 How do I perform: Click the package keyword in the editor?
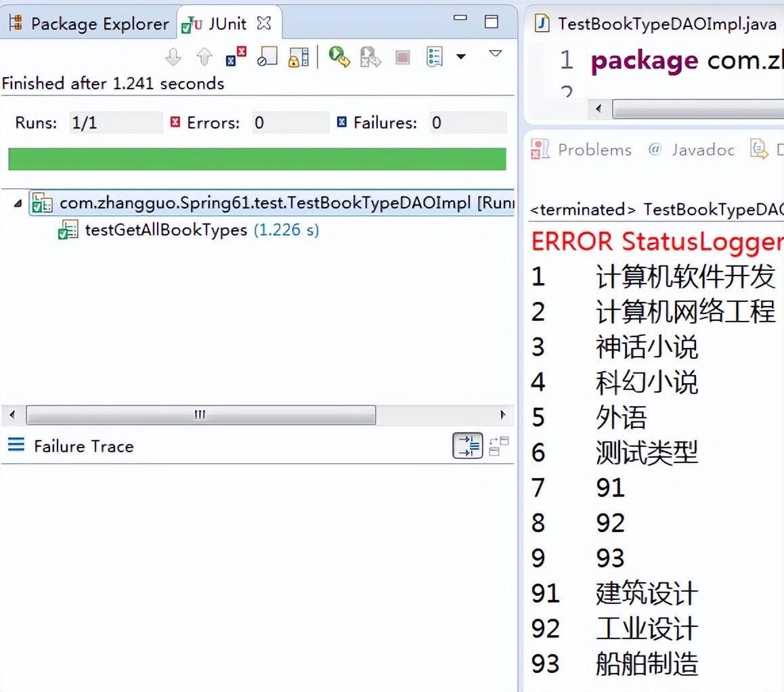pyautogui.click(x=645, y=61)
